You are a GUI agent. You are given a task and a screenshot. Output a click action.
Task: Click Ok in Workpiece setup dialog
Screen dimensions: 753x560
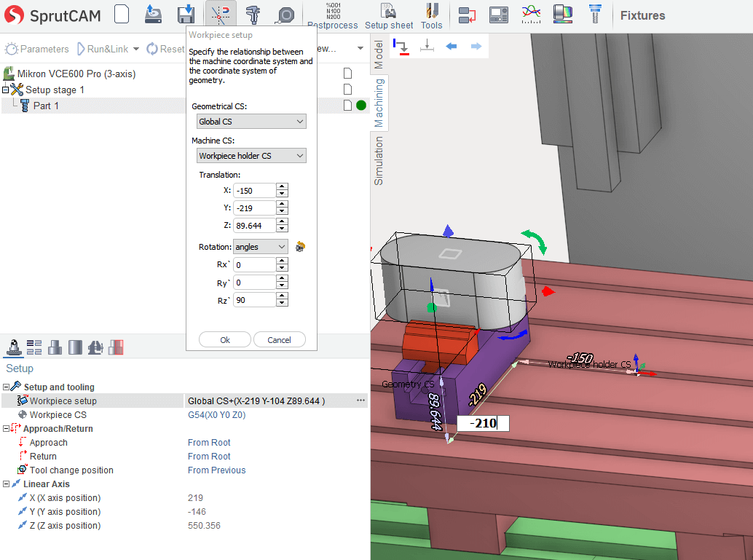coord(225,340)
